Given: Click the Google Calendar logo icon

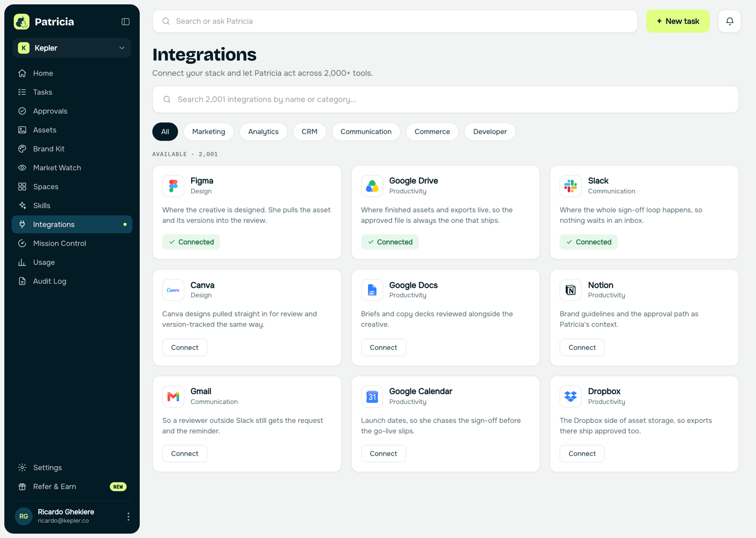Looking at the screenshot, I should tap(372, 397).
